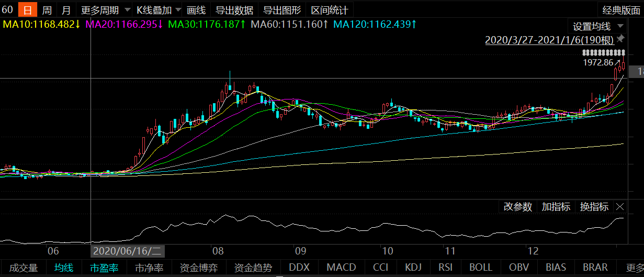Click the 导出数据 button
Screen dimensions: 644x277
[234, 9]
